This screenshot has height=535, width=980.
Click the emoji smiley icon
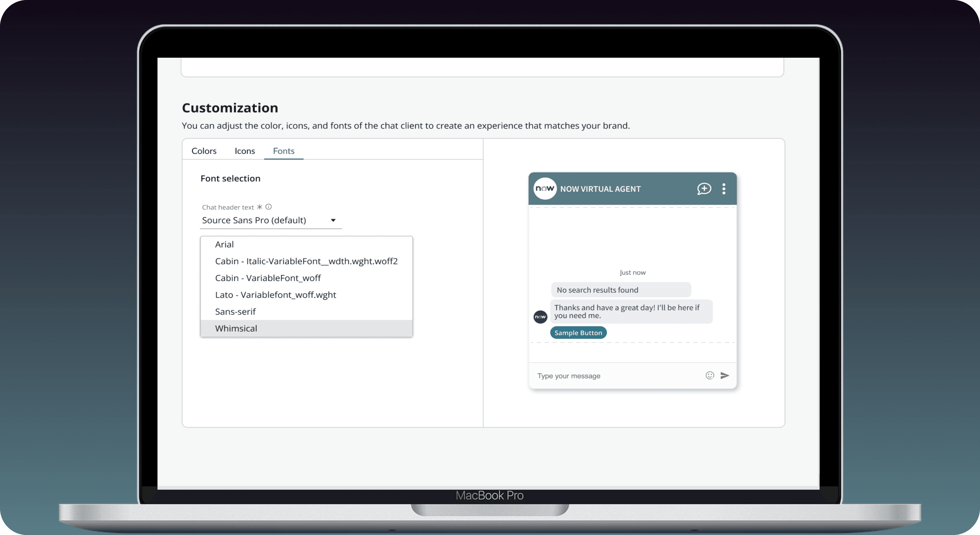coord(710,375)
